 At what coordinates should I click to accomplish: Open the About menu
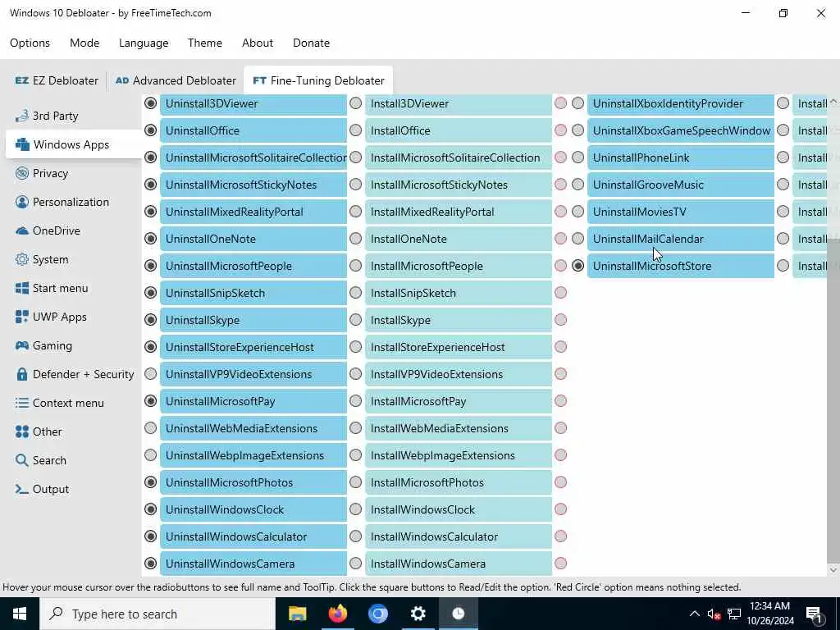[x=258, y=43]
